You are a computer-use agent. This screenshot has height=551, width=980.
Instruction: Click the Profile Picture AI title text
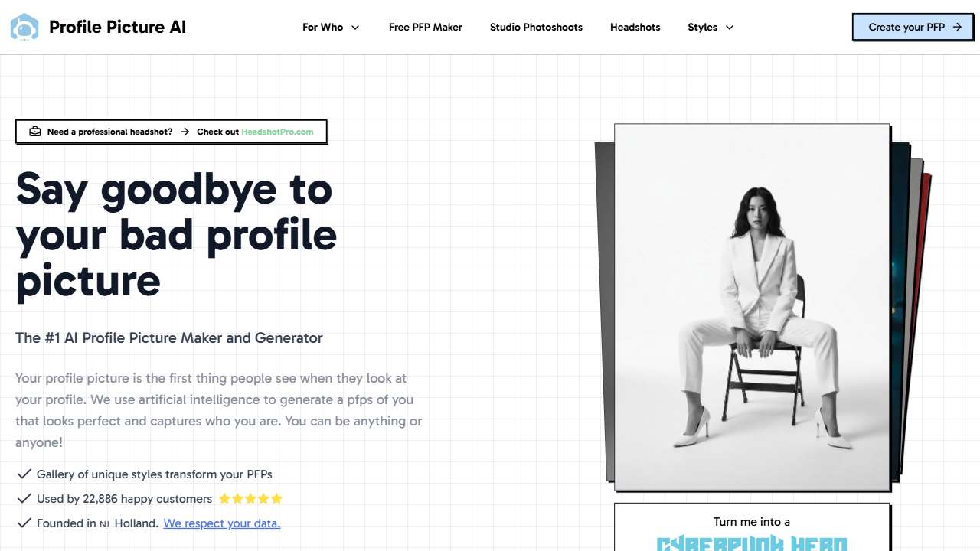117,27
